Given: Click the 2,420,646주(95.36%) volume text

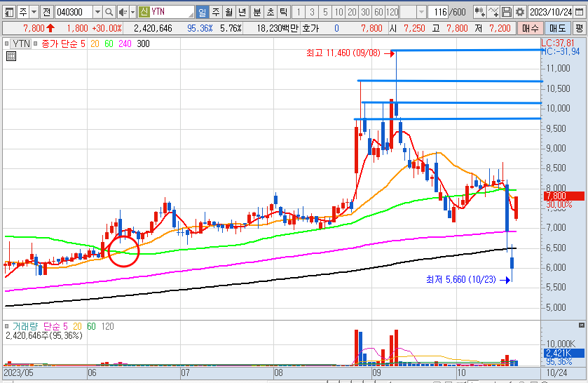Looking at the screenshot, I should pos(44,335).
